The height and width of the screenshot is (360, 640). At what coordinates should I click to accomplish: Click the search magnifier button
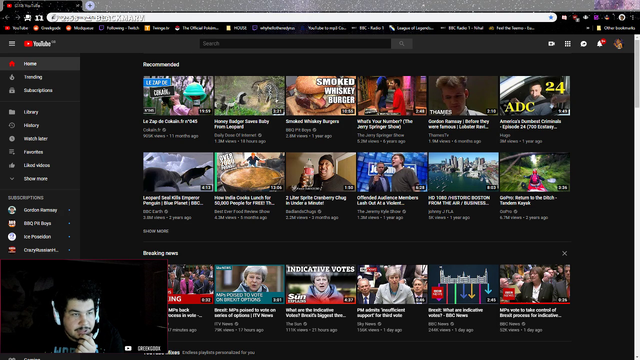coord(402,44)
